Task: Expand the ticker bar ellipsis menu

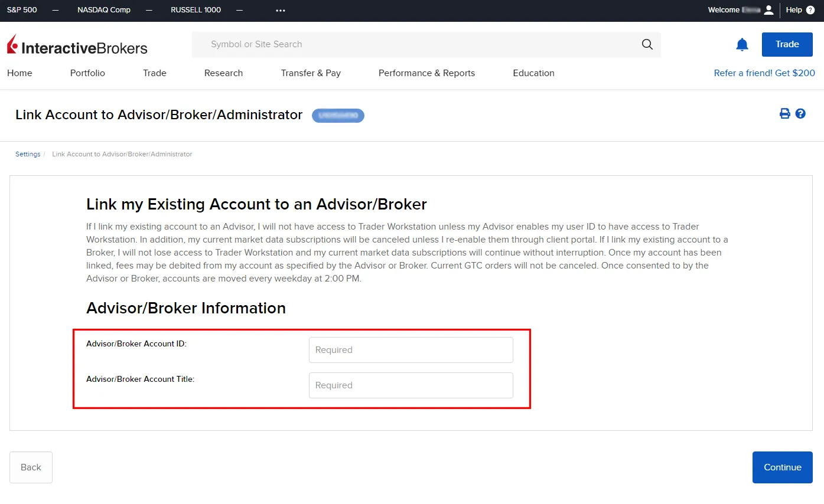Action: point(280,10)
